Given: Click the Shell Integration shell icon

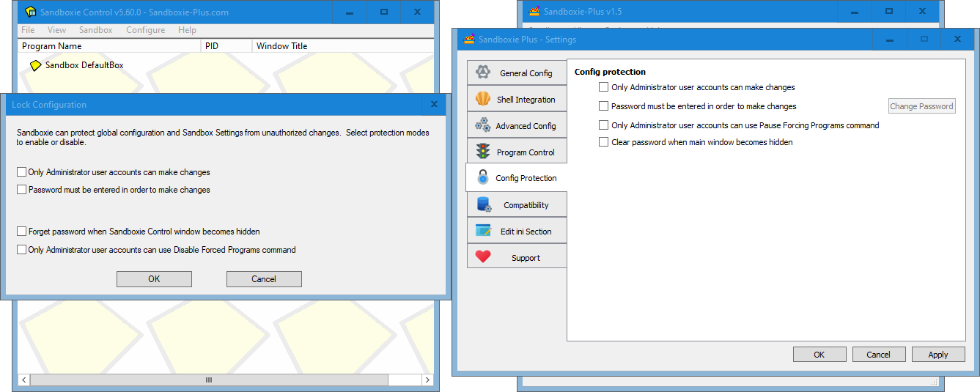Looking at the screenshot, I should point(482,99).
